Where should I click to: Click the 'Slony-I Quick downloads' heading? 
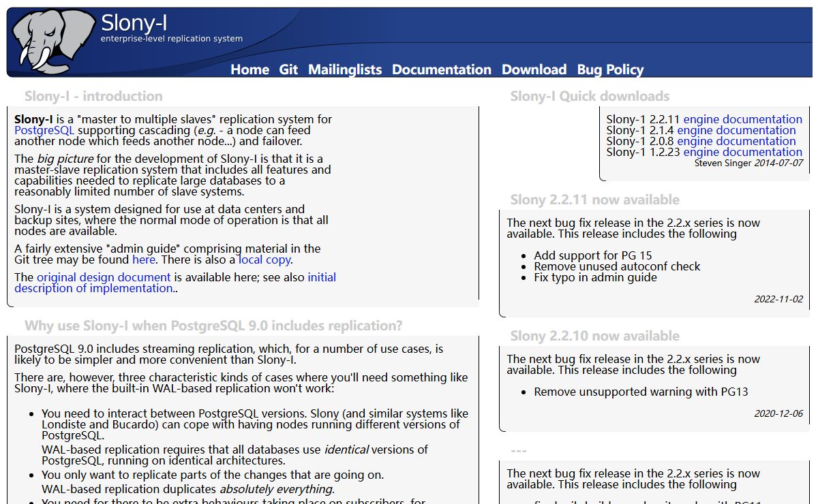[x=590, y=96]
